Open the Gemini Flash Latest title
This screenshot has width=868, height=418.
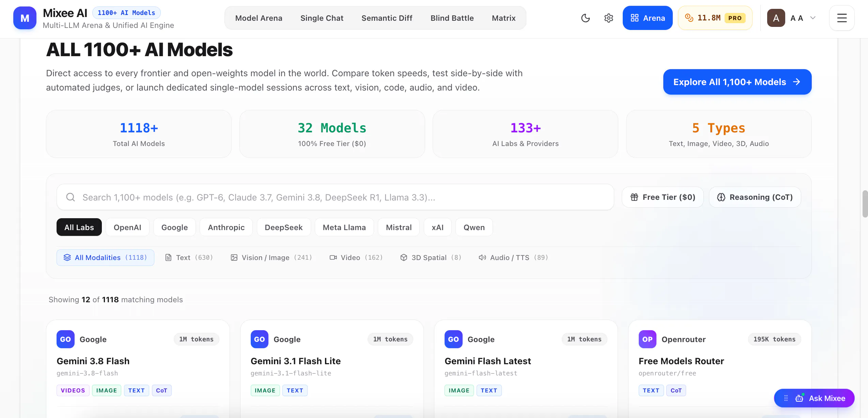point(488,361)
